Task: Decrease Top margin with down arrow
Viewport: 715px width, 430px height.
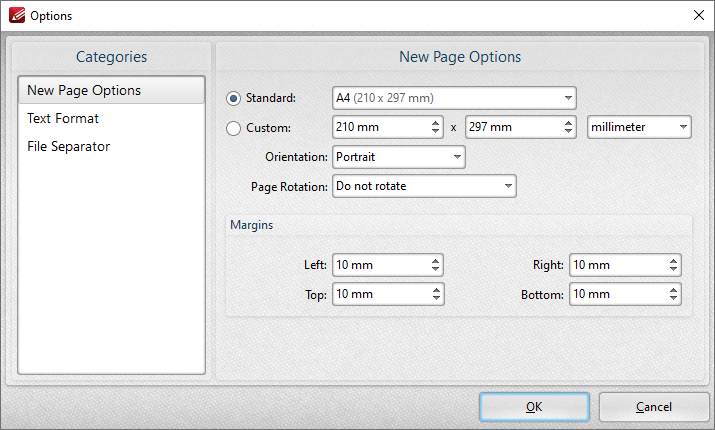Action: point(436,298)
